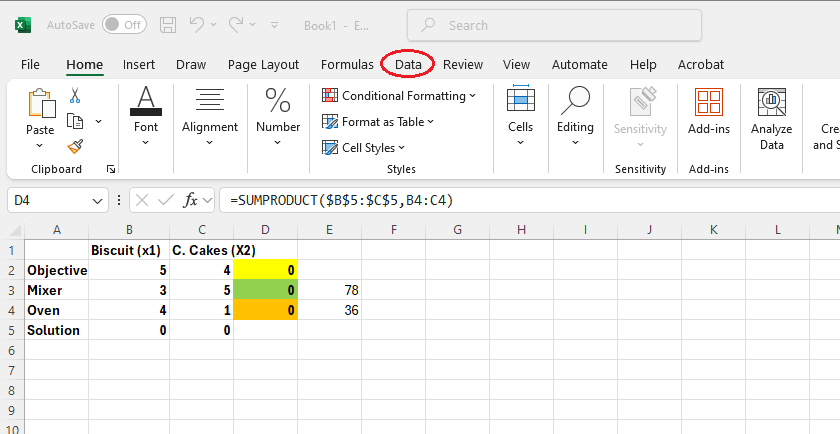Open the File menu
The height and width of the screenshot is (434, 840).
pos(30,64)
